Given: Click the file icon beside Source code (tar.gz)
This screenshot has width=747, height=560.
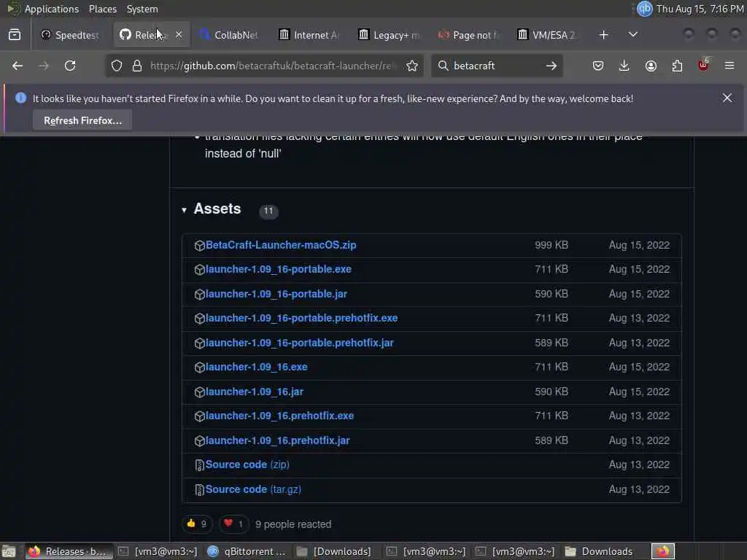Looking at the screenshot, I should tap(200, 489).
